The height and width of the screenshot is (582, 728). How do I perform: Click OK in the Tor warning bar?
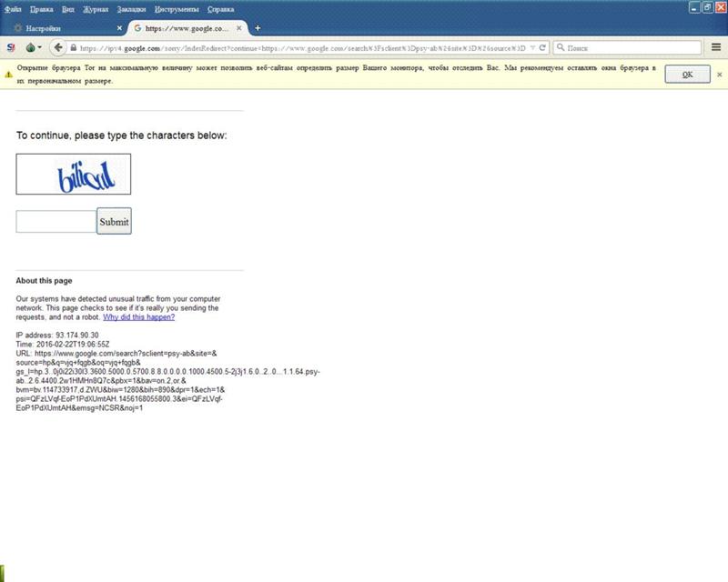click(688, 75)
